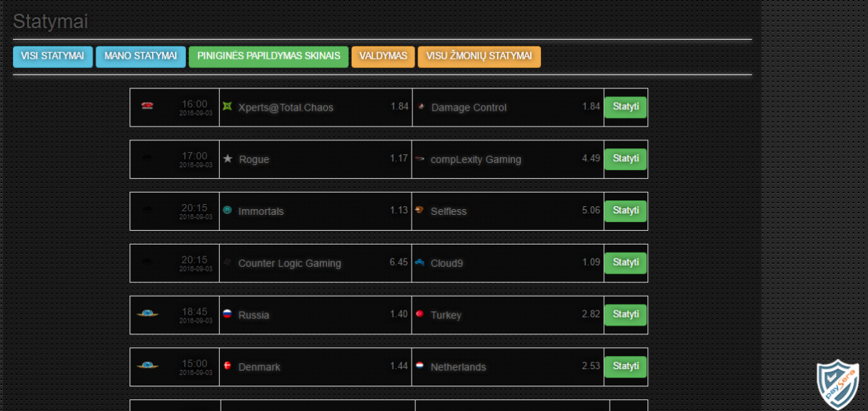Click Statyti for Rogue vs compLexity Gaming

[626, 159]
